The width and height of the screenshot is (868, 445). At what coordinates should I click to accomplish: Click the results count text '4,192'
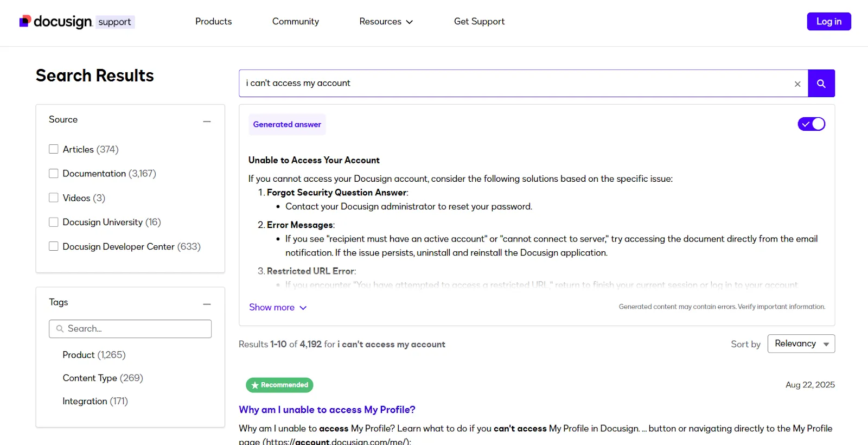[311, 344]
